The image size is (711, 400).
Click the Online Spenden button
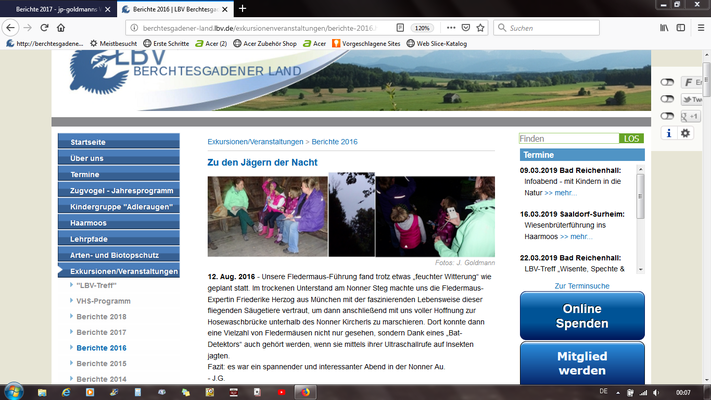click(x=582, y=316)
